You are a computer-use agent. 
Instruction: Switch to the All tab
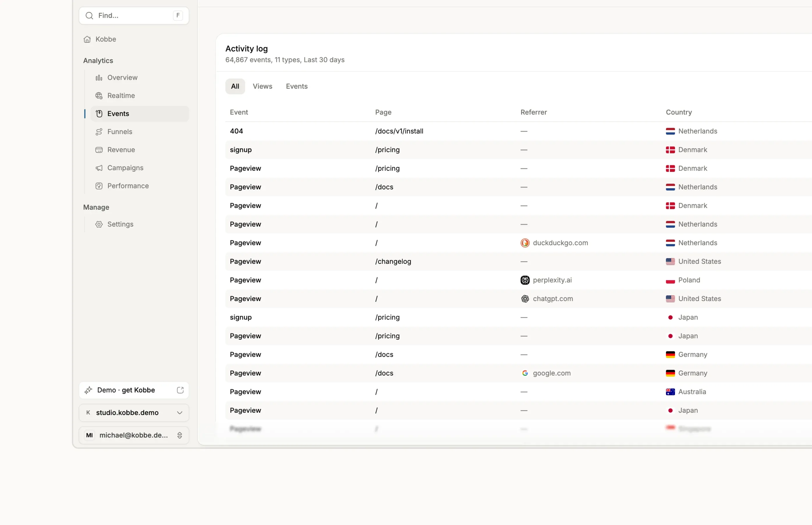click(235, 86)
